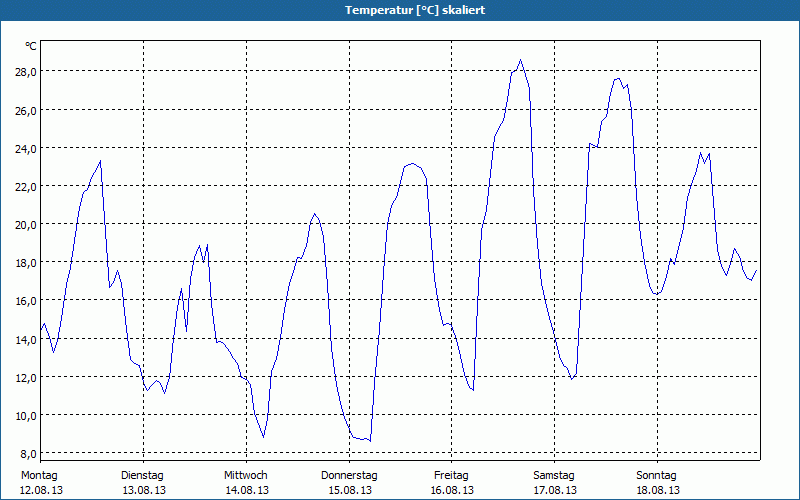Click the 15.08.13 date label
Viewport: 800px width, 500px height.
coord(350,490)
